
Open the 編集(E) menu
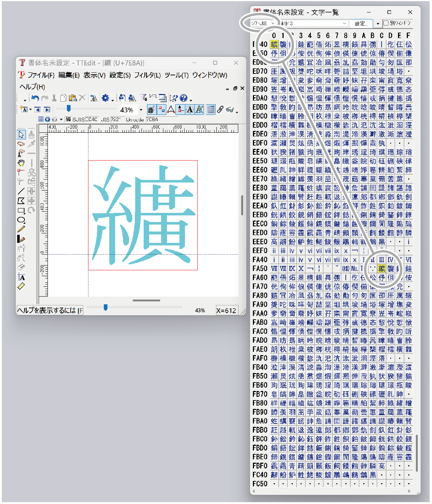(69, 75)
